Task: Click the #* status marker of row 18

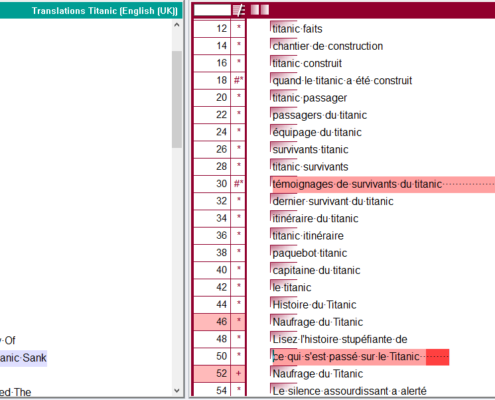Action: (238, 80)
